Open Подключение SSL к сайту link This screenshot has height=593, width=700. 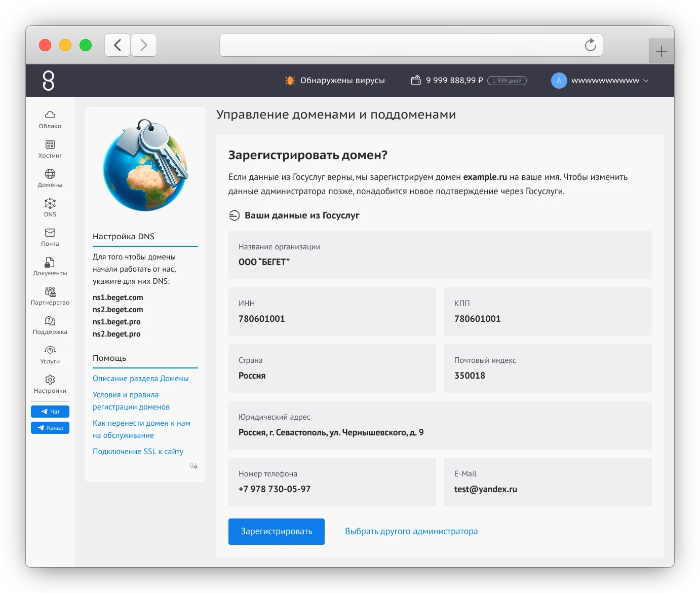point(138,452)
